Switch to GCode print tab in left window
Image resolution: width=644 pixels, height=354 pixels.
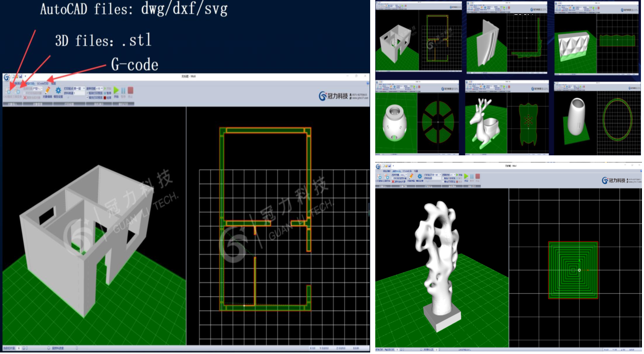(x=43, y=83)
